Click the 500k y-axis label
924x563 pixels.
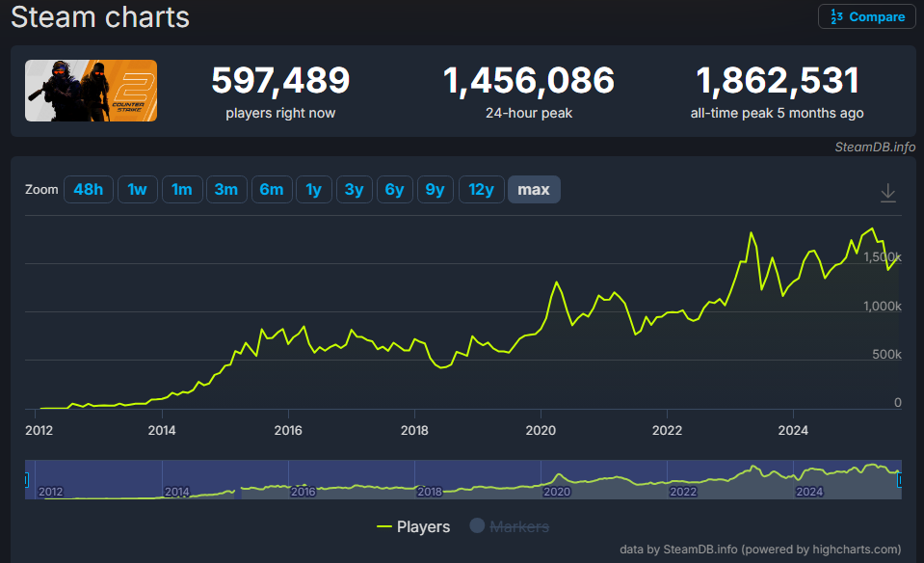(x=886, y=355)
